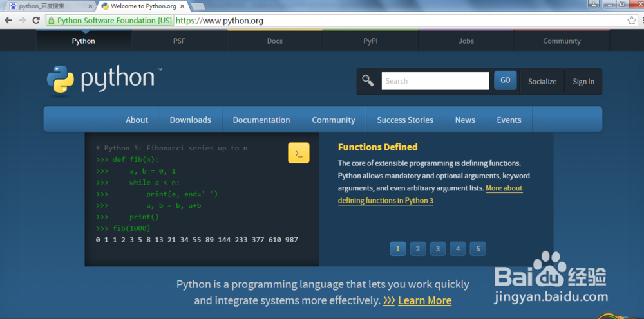The height and width of the screenshot is (319, 644).
Task: Show slide 1 of code examples
Action: tap(398, 248)
